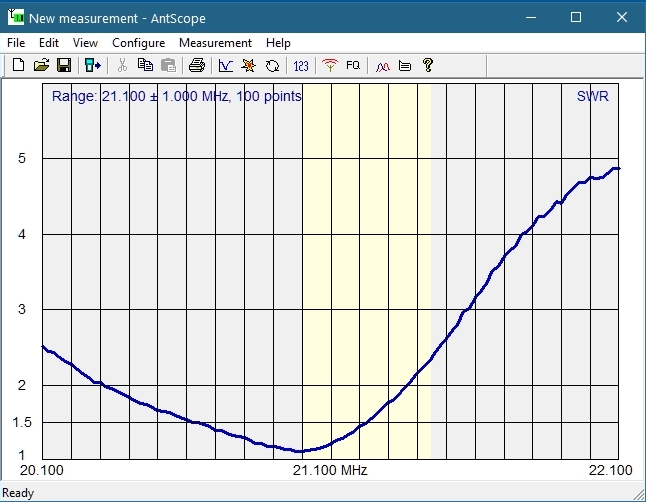Viewport: 646px width, 502px height.
Task: Open the File menu
Action: 16,43
